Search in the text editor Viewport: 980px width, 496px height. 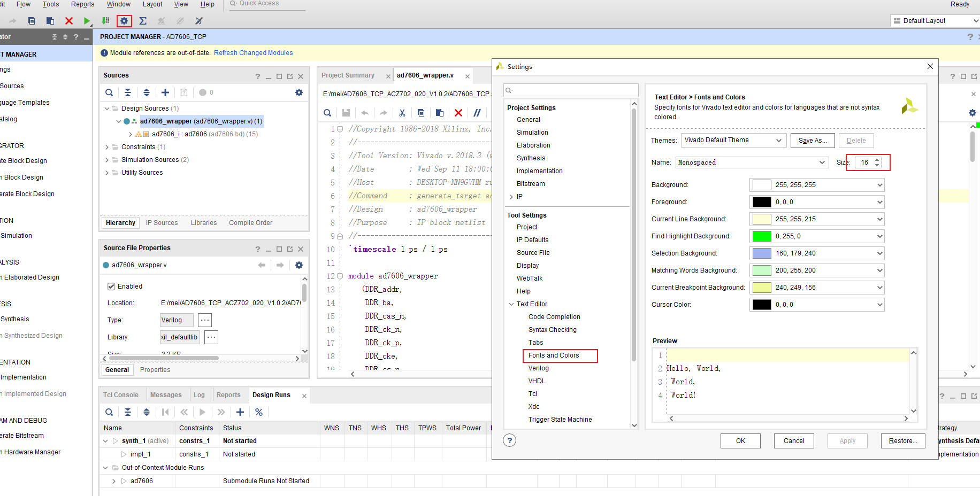coord(327,113)
